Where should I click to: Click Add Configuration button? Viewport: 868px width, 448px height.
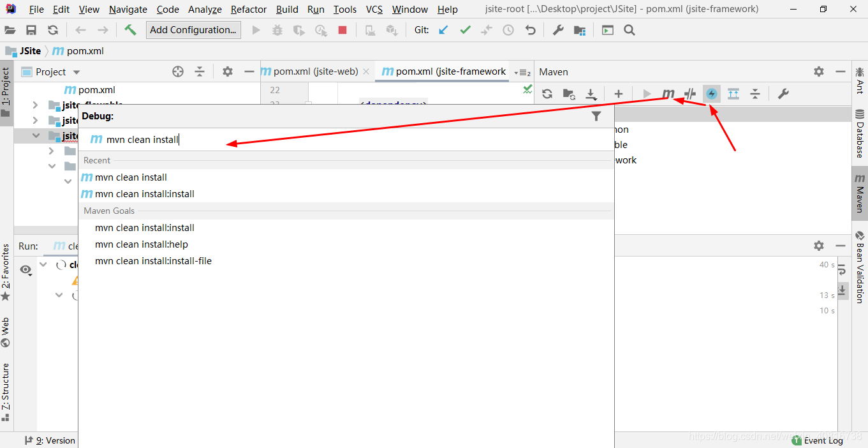coord(193,30)
